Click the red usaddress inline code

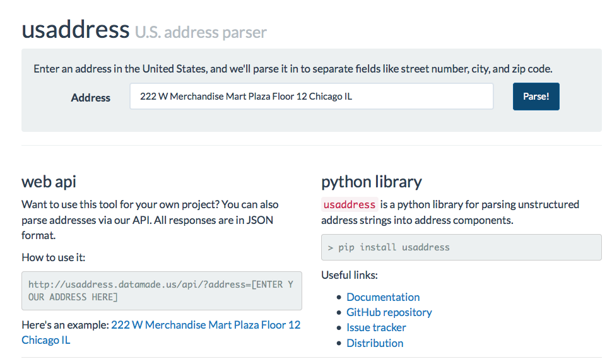coord(350,204)
